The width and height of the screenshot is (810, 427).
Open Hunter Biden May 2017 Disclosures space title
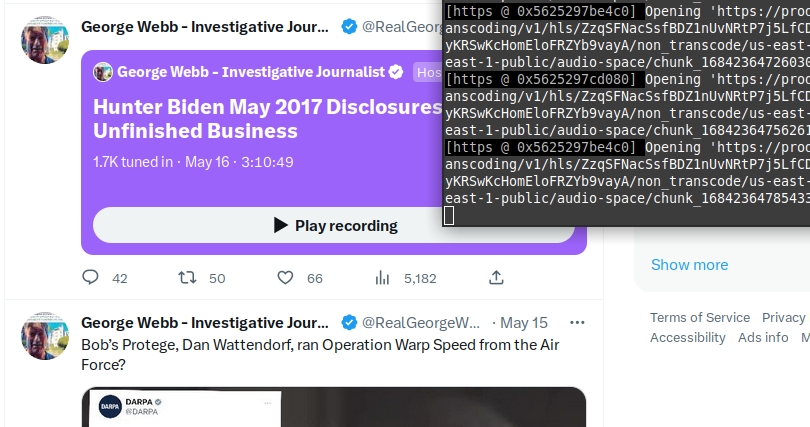[268, 119]
